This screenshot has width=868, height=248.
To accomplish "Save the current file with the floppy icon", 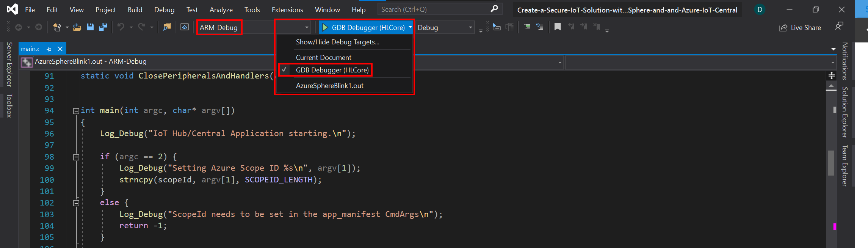I will pos(90,27).
